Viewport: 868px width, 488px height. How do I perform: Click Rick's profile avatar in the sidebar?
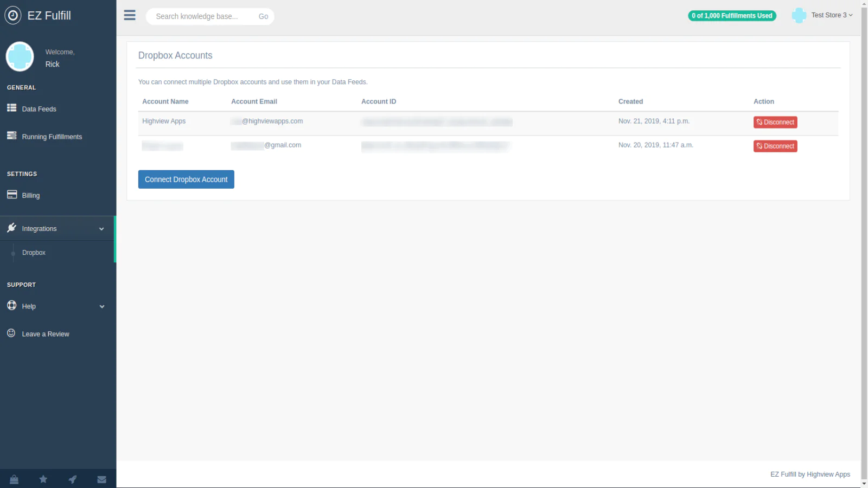20,56
